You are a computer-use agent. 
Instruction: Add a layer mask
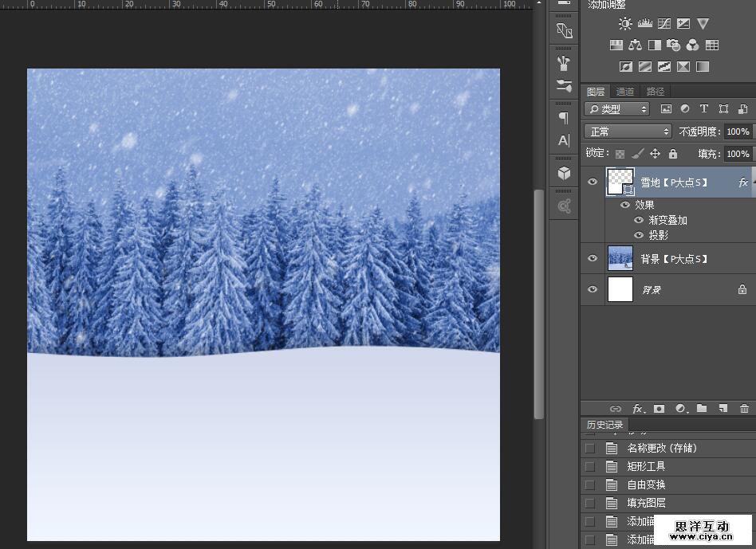[659, 409]
